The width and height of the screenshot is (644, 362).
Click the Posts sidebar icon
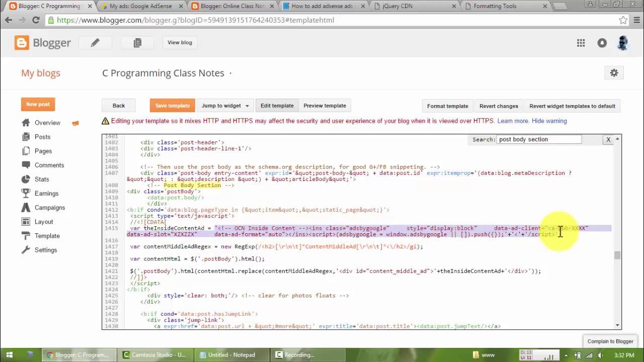pos(26,137)
